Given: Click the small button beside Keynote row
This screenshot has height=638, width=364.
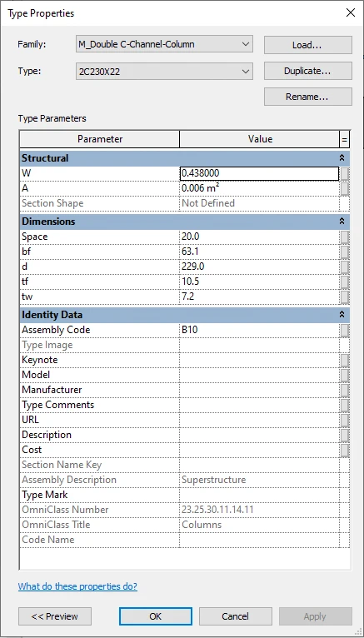Looking at the screenshot, I should click(345, 360).
